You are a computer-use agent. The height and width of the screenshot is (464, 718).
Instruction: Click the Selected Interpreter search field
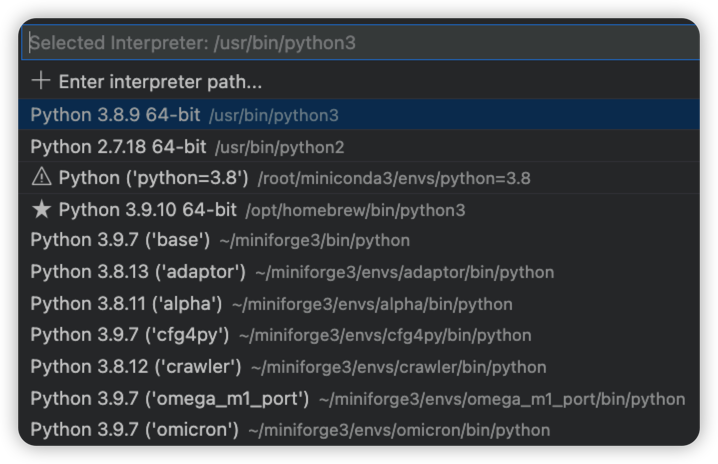(358, 43)
